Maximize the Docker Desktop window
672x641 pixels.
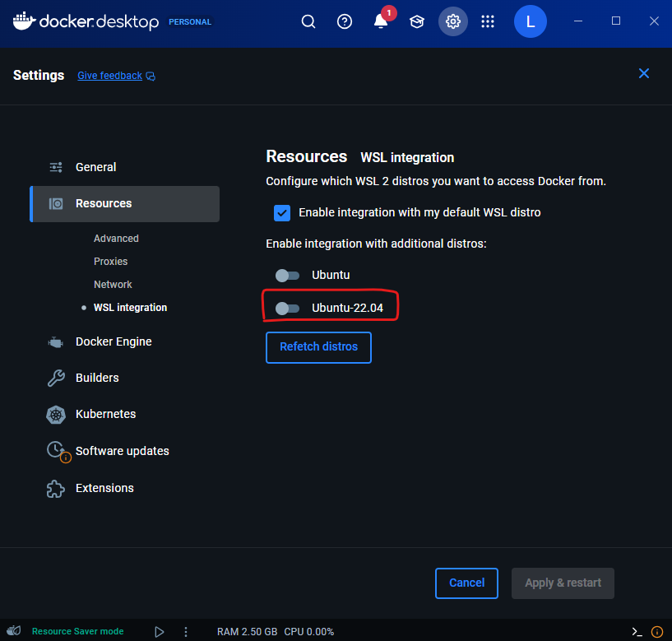616,21
